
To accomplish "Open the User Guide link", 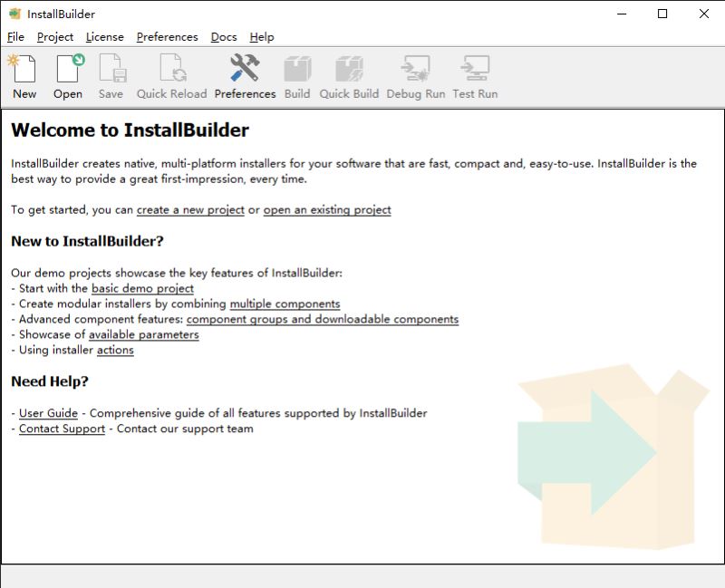I will click(48, 413).
